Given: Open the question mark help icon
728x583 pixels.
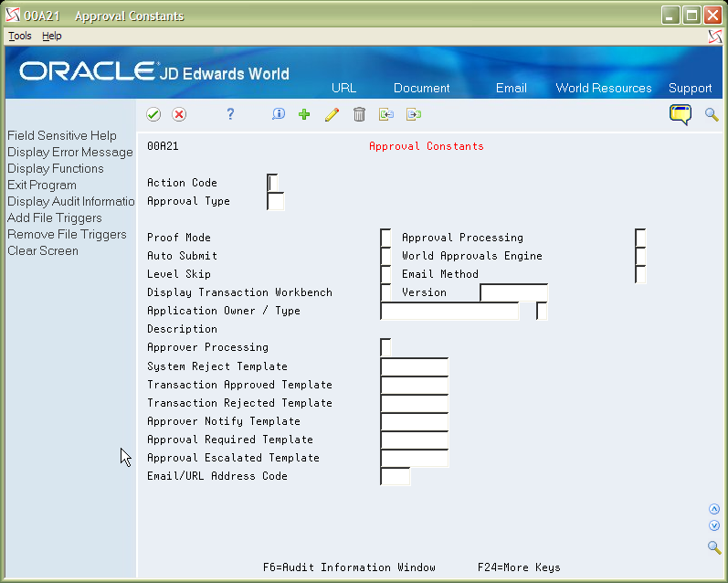Looking at the screenshot, I should 230,114.
